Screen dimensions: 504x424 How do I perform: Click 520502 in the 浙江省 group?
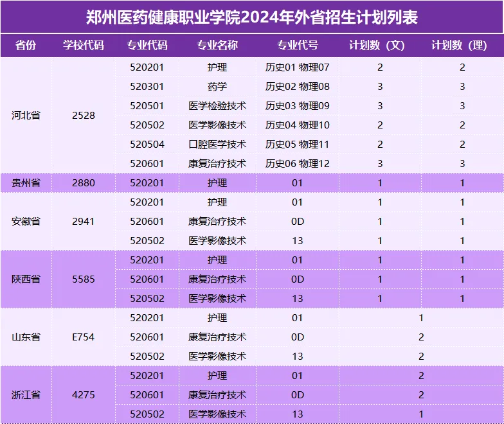coord(147,414)
